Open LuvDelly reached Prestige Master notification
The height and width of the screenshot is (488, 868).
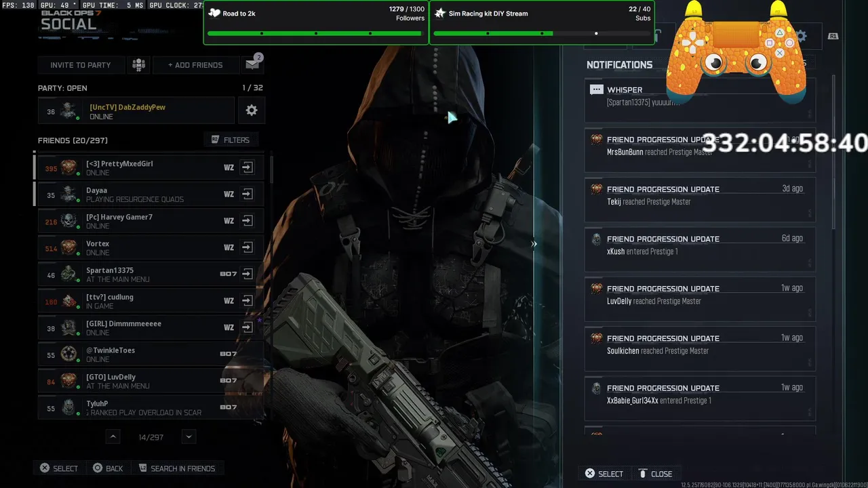(x=700, y=300)
